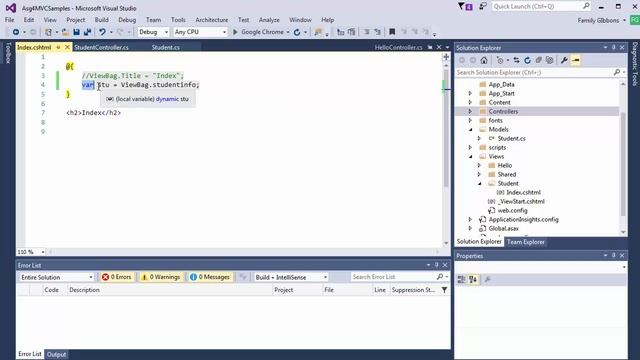The image size is (640, 360).
Task: Open the Build + IntelliSense dropdown
Action: coord(290,277)
